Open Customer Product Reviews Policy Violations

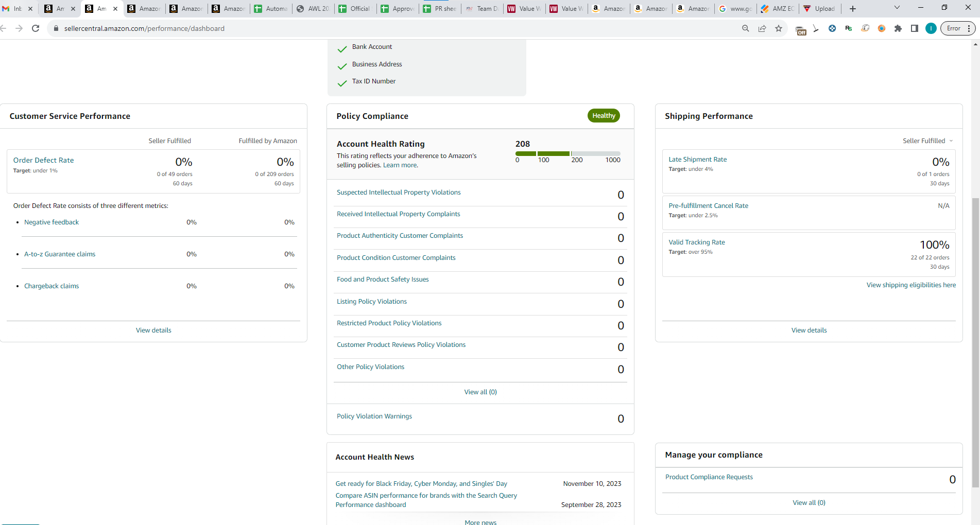click(401, 345)
